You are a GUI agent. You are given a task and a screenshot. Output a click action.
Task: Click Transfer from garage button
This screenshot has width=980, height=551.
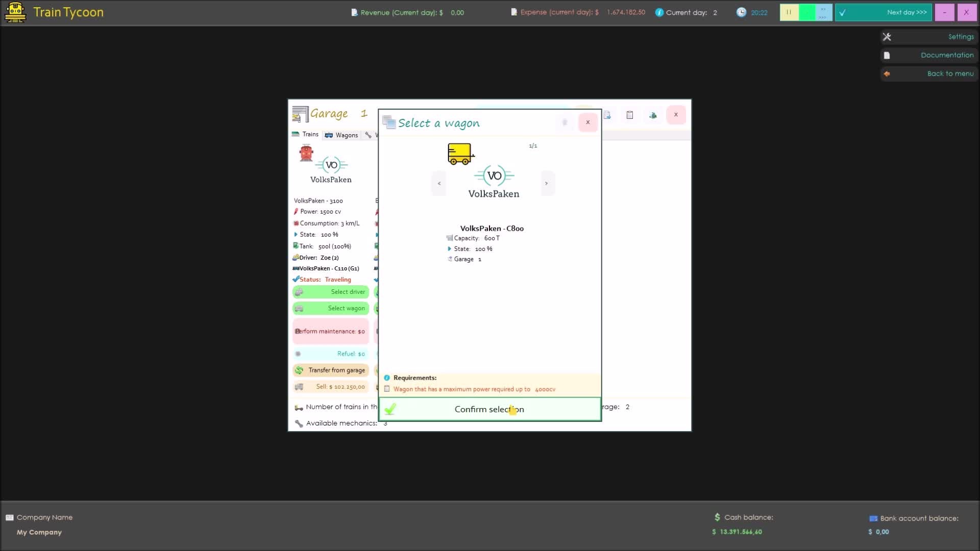(x=331, y=370)
